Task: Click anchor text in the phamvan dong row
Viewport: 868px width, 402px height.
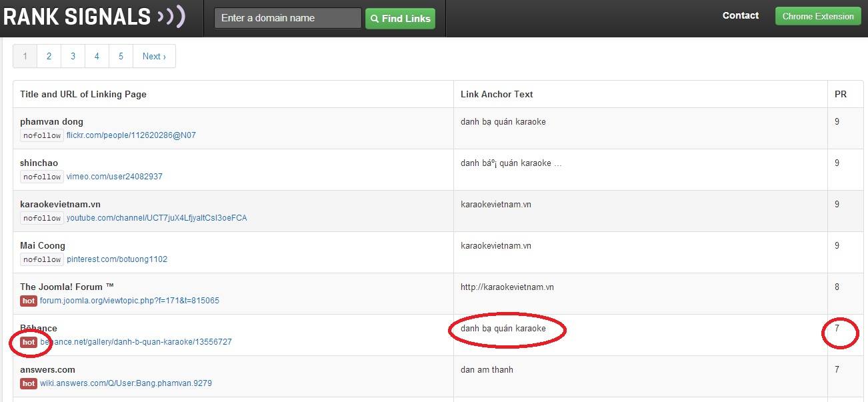Action: 503,121
